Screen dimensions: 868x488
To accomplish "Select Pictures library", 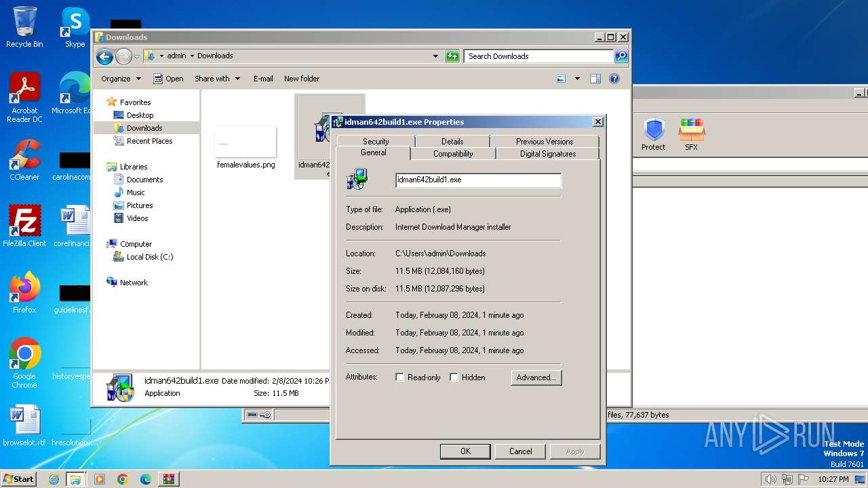I will (x=140, y=205).
